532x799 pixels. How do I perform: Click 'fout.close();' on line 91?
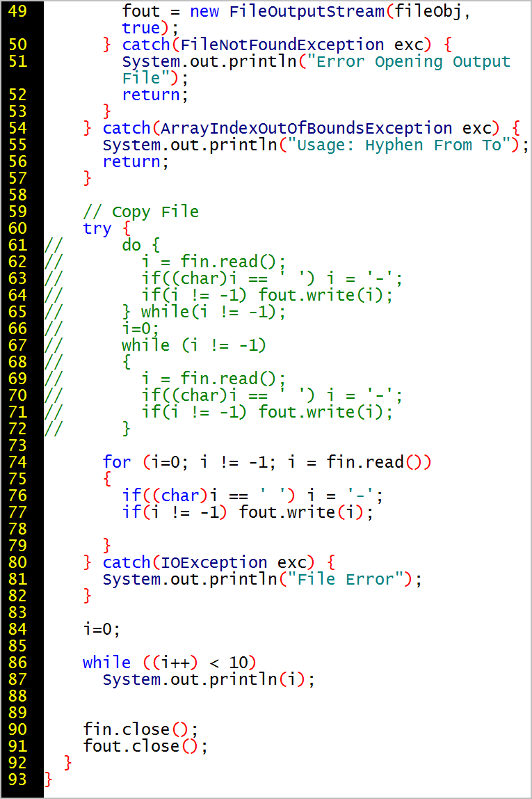tap(145, 747)
